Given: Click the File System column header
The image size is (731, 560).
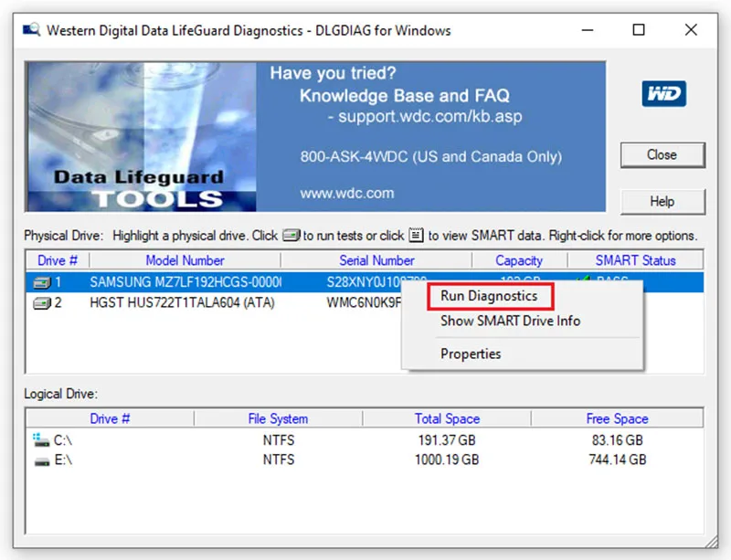Looking at the screenshot, I should click(x=278, y=418).
